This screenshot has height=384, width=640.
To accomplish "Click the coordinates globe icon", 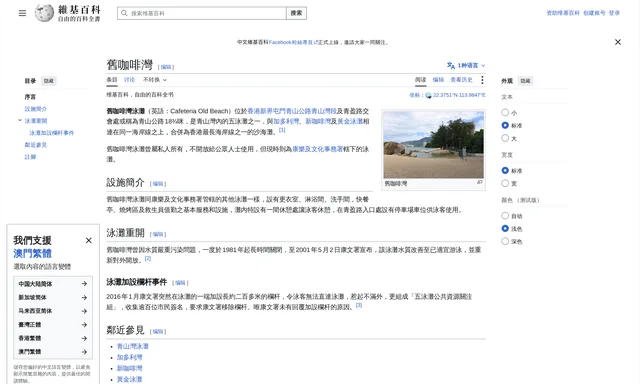I will click(x=428, y=95).
